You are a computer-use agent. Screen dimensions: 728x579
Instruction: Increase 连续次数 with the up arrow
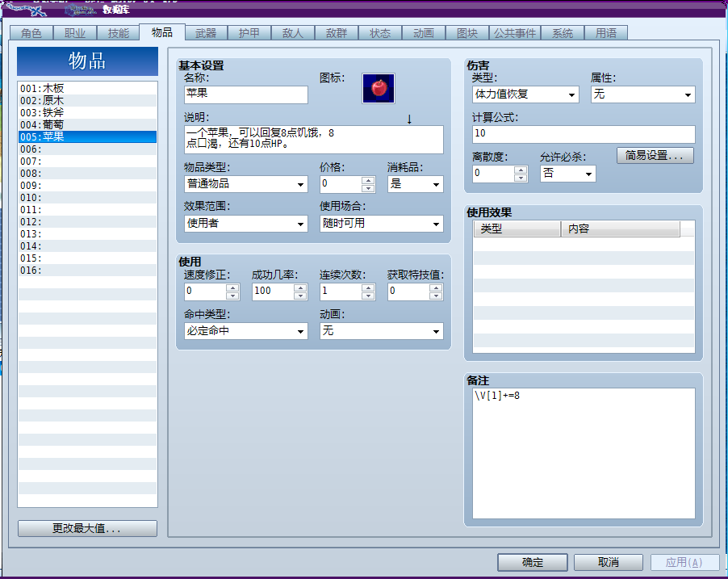368,287
